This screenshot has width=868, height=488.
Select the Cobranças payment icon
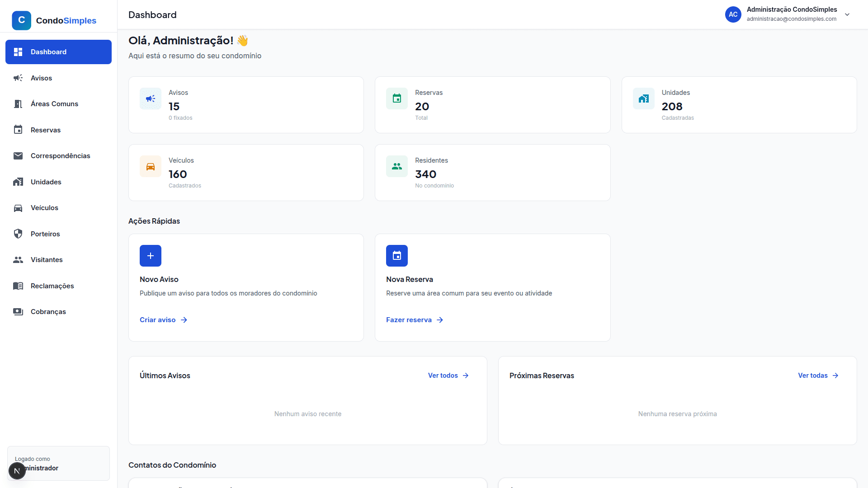[x=18, y=311]
